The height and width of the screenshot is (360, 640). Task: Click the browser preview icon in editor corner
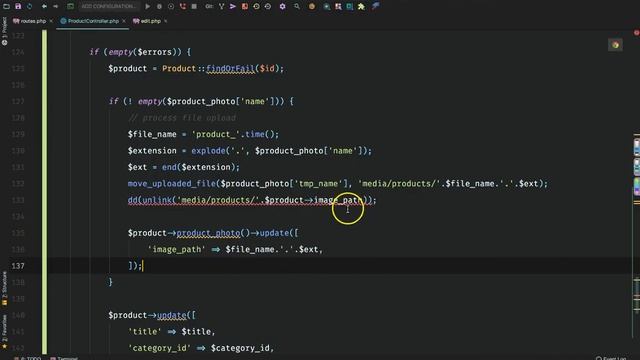pos(615,45)
